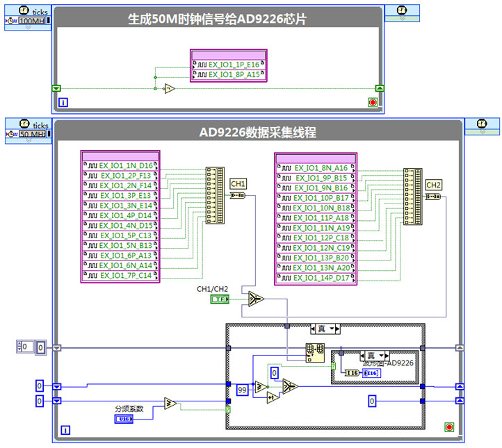Viewport: 502px width, 448px height.
Task: Click the CH1/CH2 control label
Action: [212, 289]
